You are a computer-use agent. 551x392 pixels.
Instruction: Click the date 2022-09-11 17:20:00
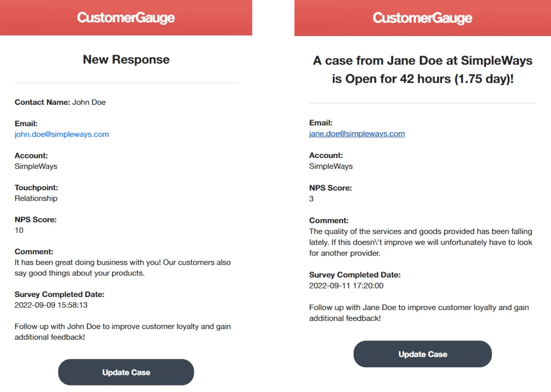[346, 286]
